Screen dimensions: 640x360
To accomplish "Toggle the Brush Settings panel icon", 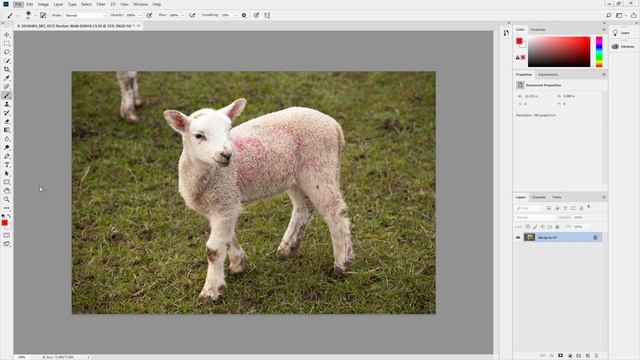I will pos(43,15).
